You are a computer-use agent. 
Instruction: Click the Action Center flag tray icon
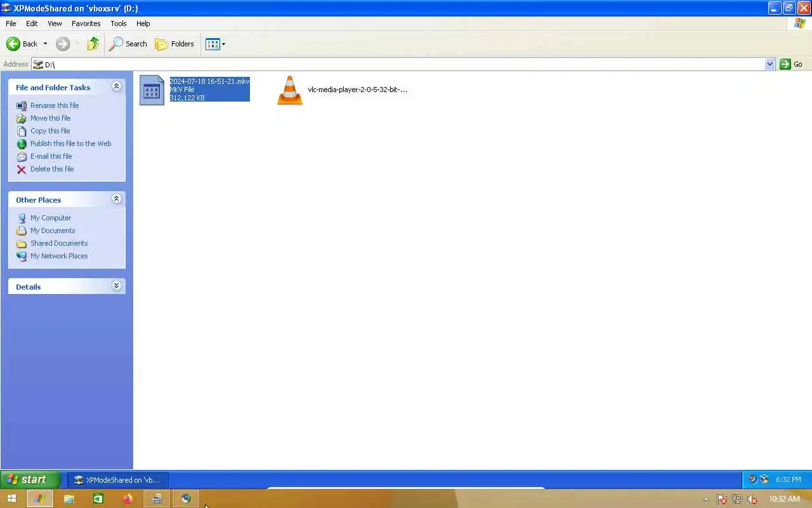click(721, 500)
